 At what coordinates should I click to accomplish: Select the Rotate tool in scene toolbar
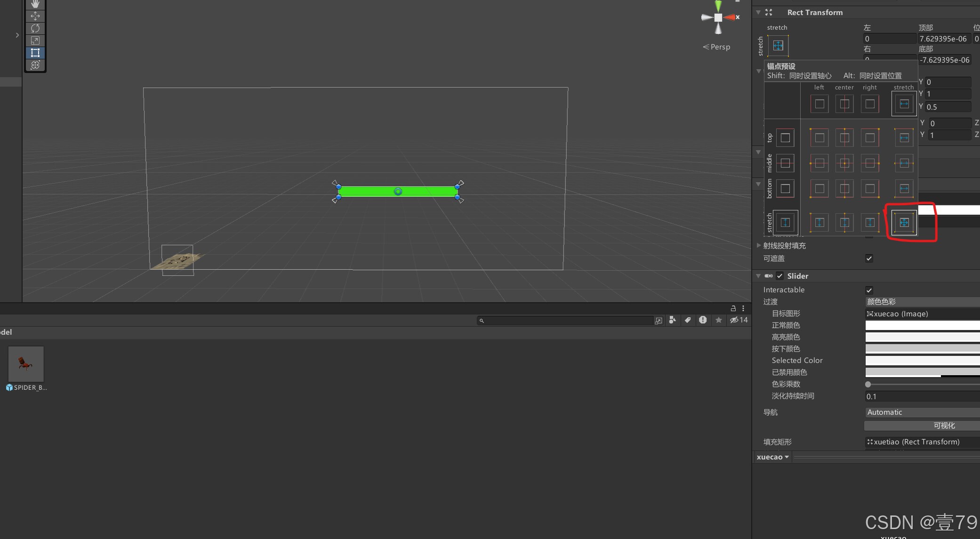tap(35, 28)
